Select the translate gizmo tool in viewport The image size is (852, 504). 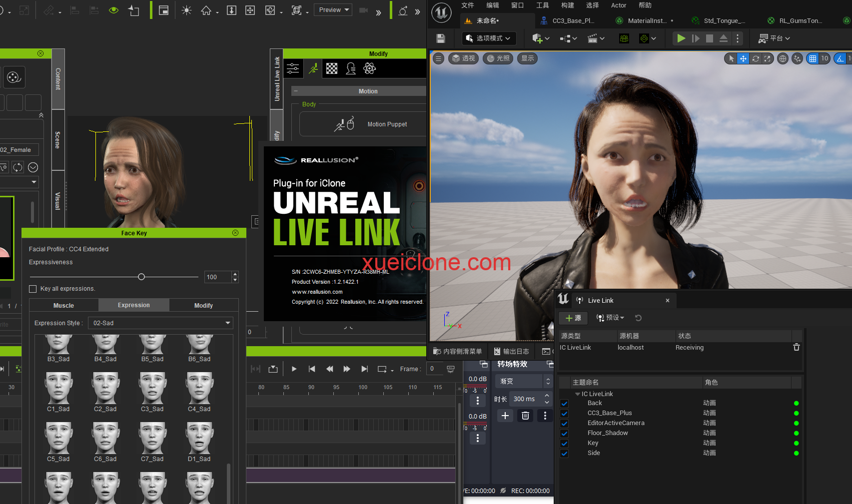[743, 58]
